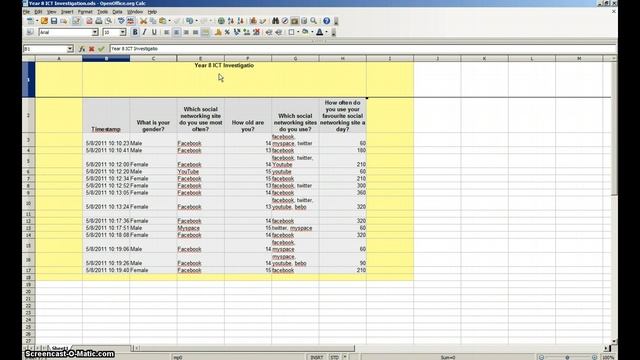Screen dimensions: 640x360
Task: Click the Export as PDF icon
Action: pos(89,21)
